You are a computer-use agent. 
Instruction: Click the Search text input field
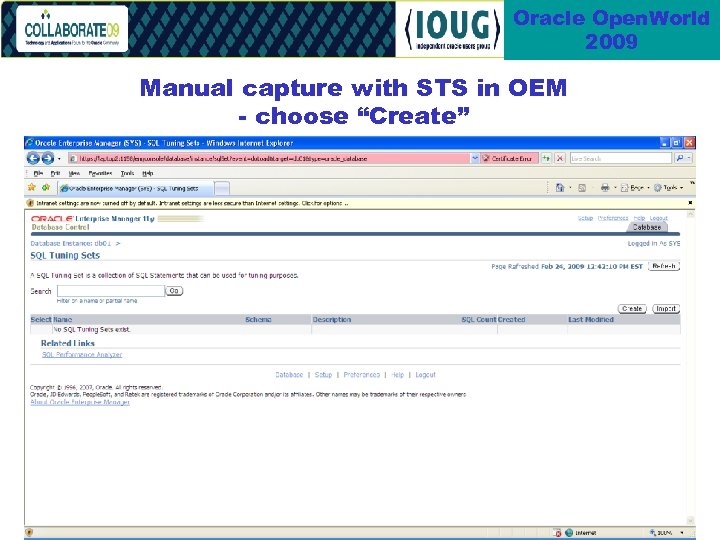[111, 291]
